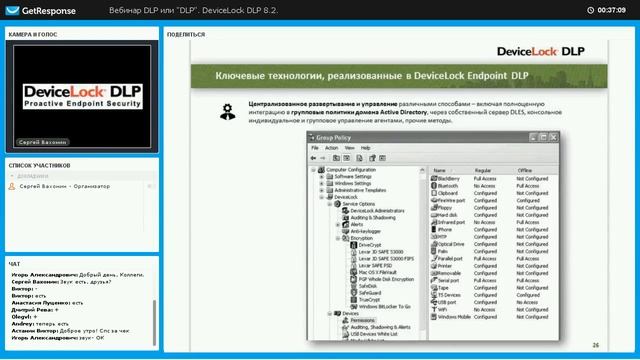Select DeviceLock Administrators tree item
The image size is (640, 360).
tap(377, 211)
